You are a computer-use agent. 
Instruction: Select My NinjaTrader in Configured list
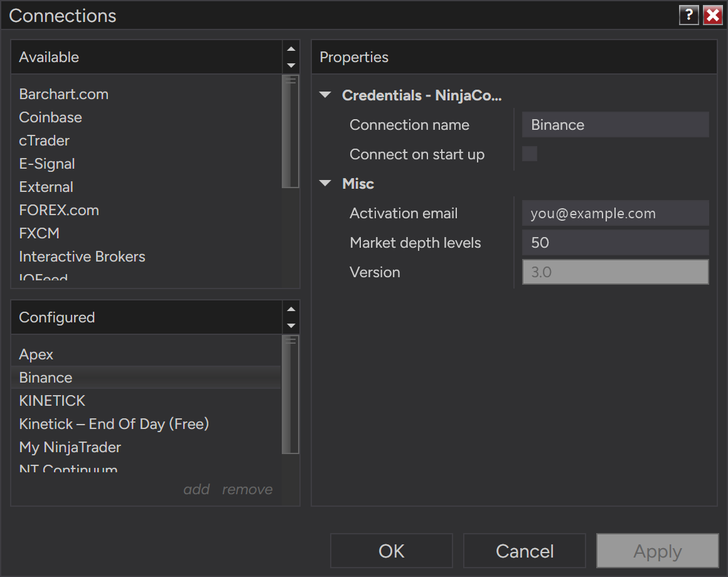146,447
